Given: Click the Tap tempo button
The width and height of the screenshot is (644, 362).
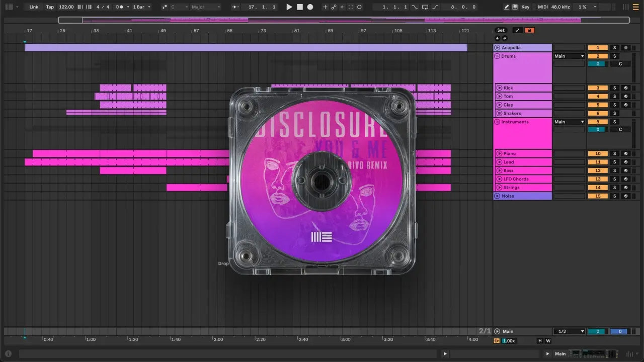Looking at the screenshot, I should 50,7.
